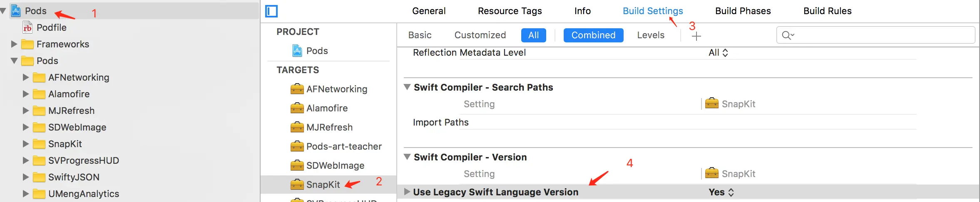
Task: Click the build settings search field
Action: coord(878,35)
